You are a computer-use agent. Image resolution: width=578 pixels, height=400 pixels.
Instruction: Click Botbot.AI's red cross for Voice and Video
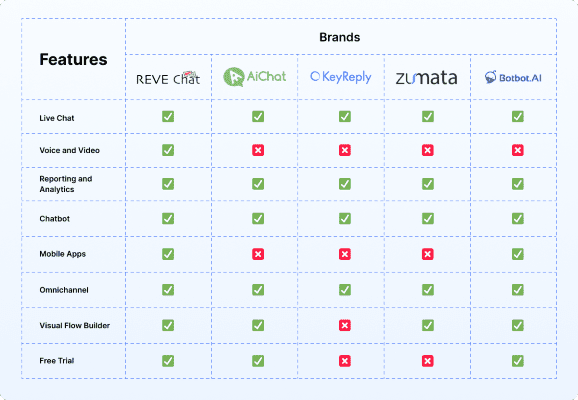click(518, 150)
